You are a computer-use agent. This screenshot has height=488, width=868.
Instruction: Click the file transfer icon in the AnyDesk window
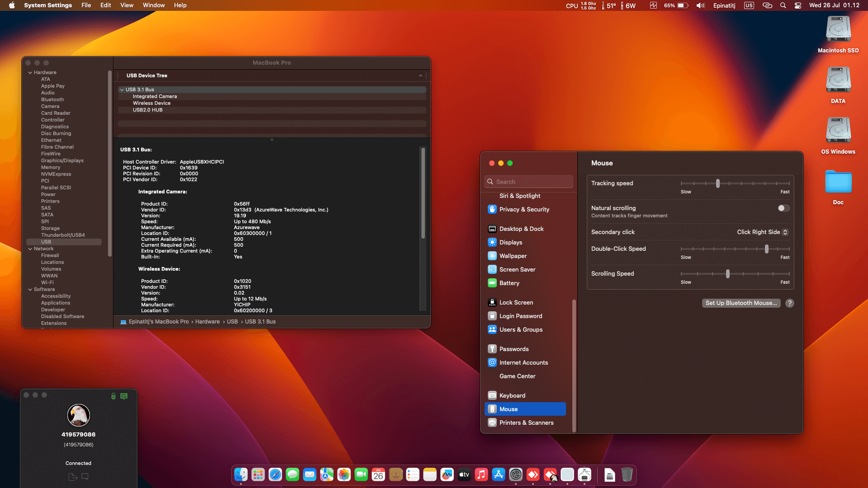(72, 477)
